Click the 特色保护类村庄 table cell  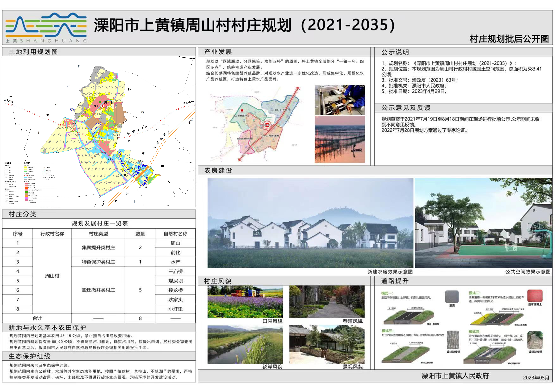point(98,262)
